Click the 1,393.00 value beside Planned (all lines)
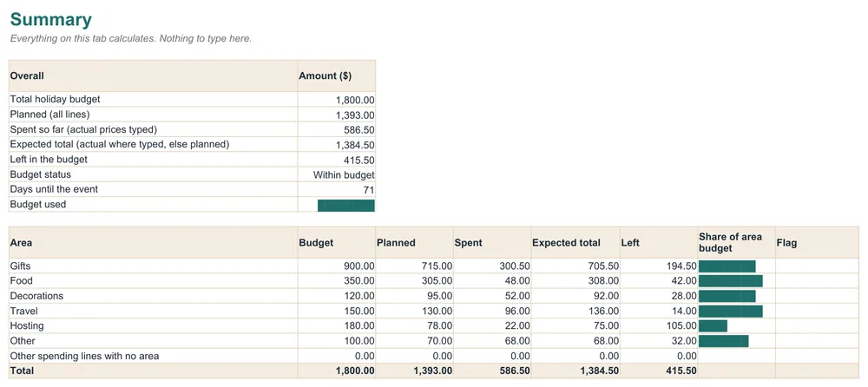The height and width of the screenshot is (387, 868). coord(355,115)
